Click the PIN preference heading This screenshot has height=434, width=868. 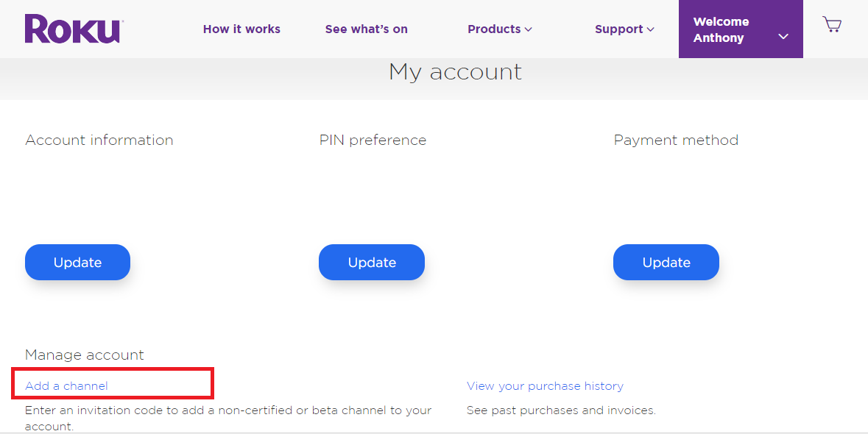[x=373, y=140]
